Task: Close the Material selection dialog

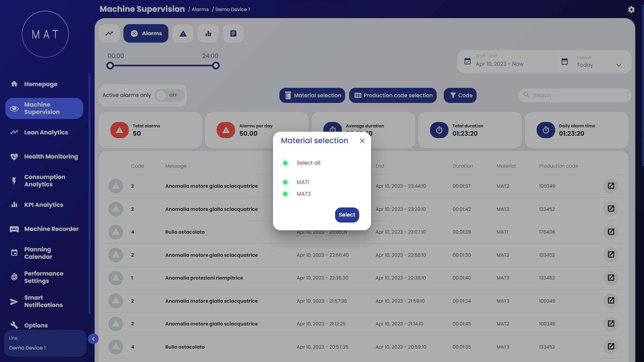Action: [x=362, y=141]
